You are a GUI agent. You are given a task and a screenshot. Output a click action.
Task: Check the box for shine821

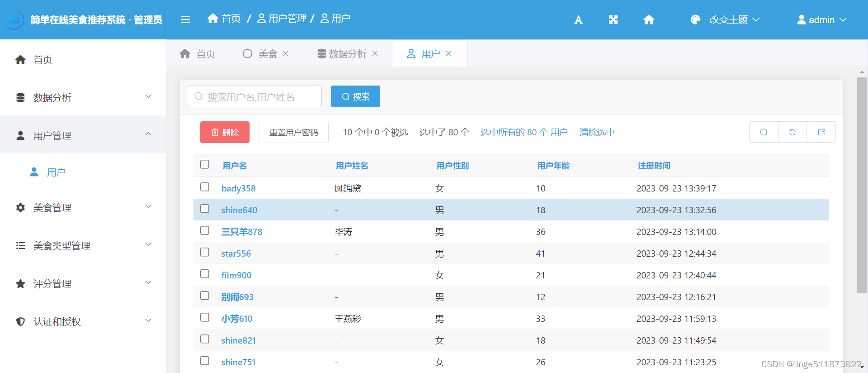pos(205,339)
